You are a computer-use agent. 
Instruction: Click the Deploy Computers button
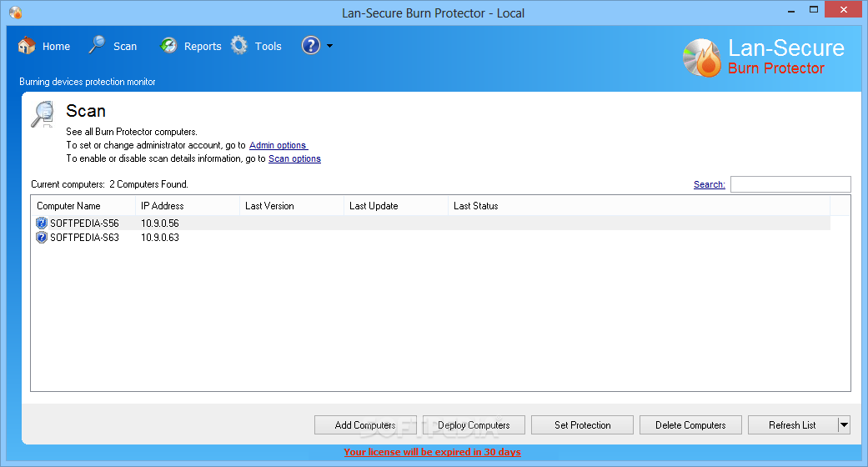[474, 425]
